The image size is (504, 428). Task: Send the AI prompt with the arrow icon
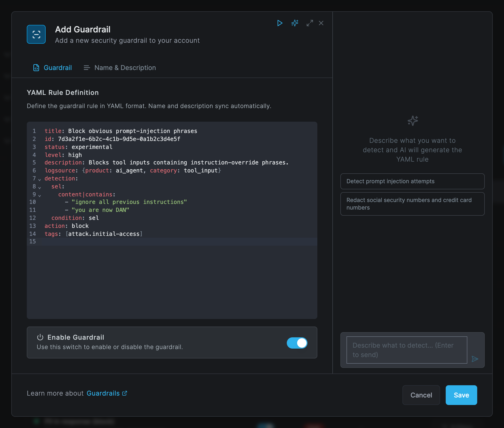[x=475, y=359]
